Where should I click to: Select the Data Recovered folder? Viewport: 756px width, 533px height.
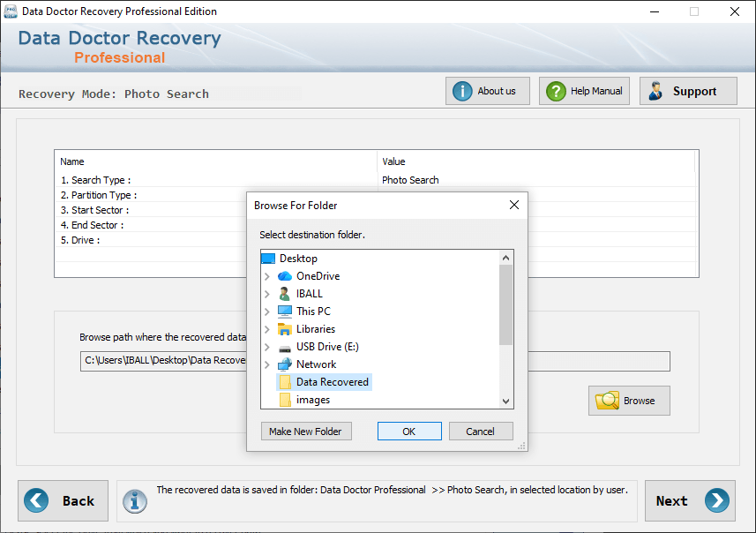tap(333, 382)
